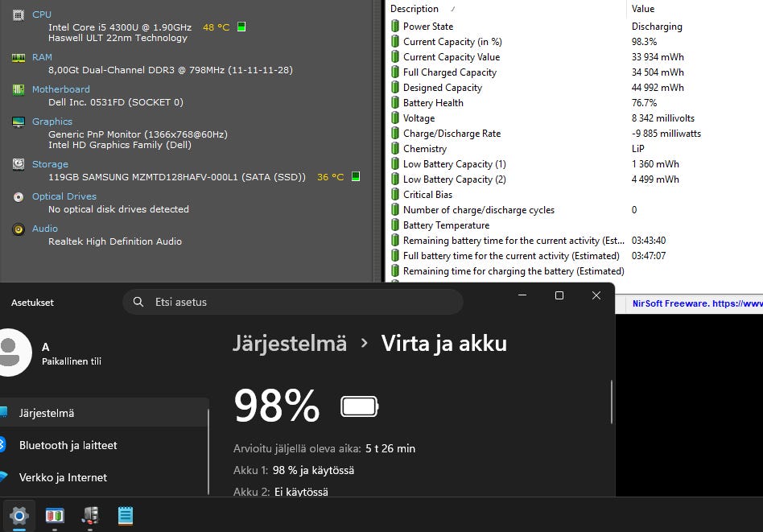The image size is (763, 532).
Task: Select the Current Capacity Value row
Action: [574, 57]
